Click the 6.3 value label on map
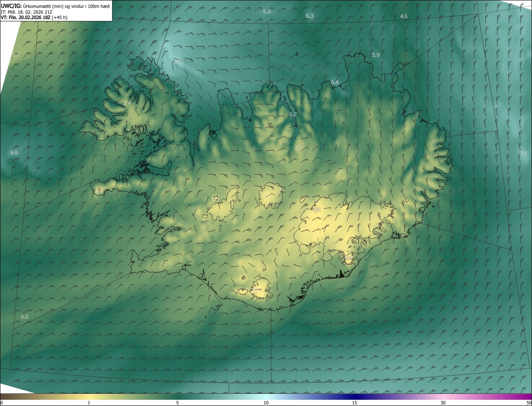The image size is (532, 406). [310, 16]
